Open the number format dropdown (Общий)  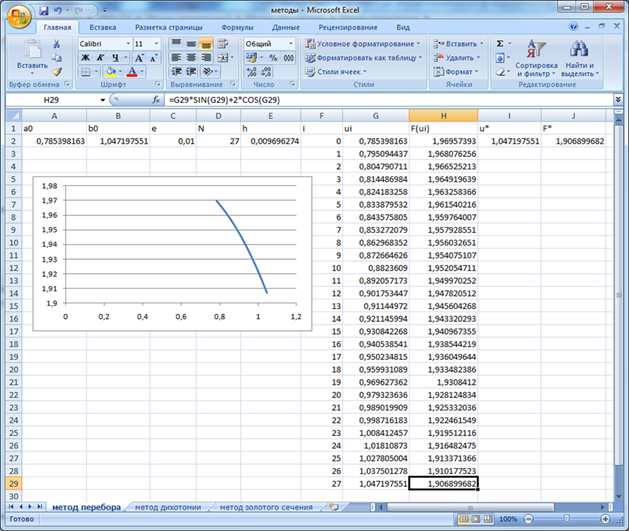(291, 44)
